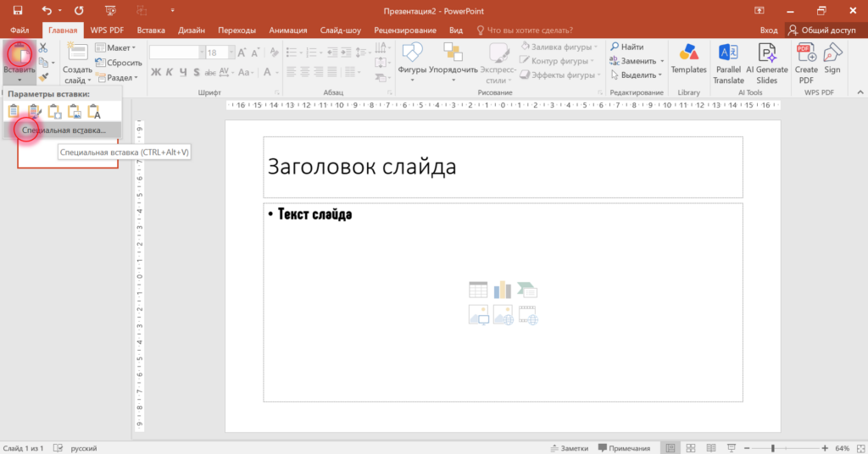Viewport: 868px width, 454px height.
Task: Launch AI Generate Slides
Action: 766,64
